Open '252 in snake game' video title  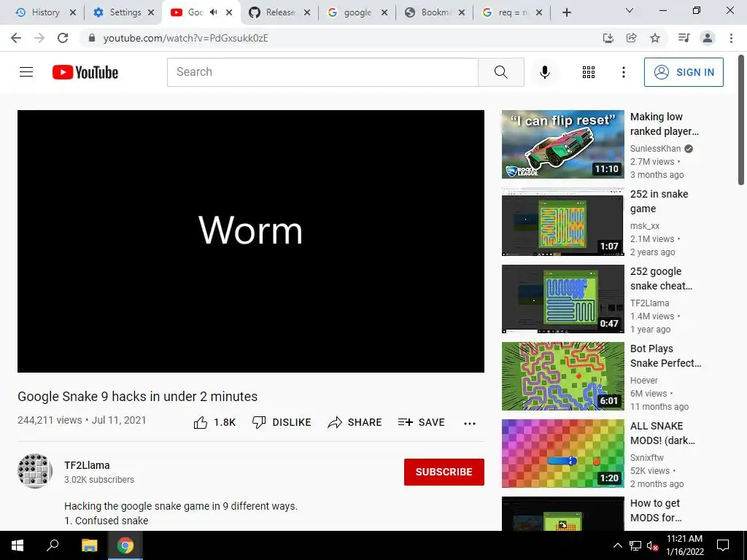tap(659, 201)
